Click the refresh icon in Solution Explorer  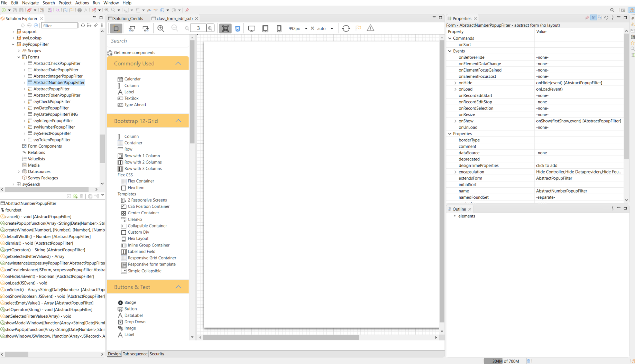pyautogui.click(x=83, y=25)
